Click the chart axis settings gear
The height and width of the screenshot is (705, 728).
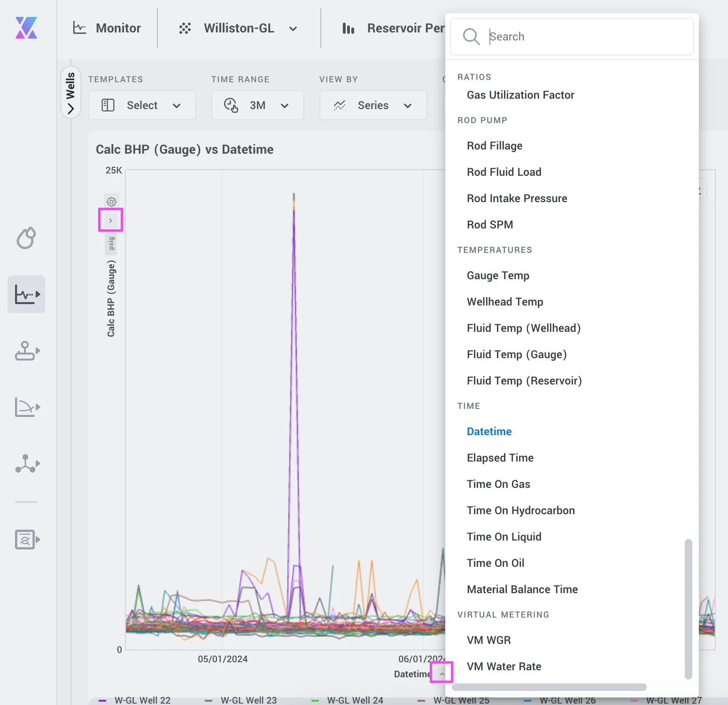pyautogui.click(x=111, y=202)
